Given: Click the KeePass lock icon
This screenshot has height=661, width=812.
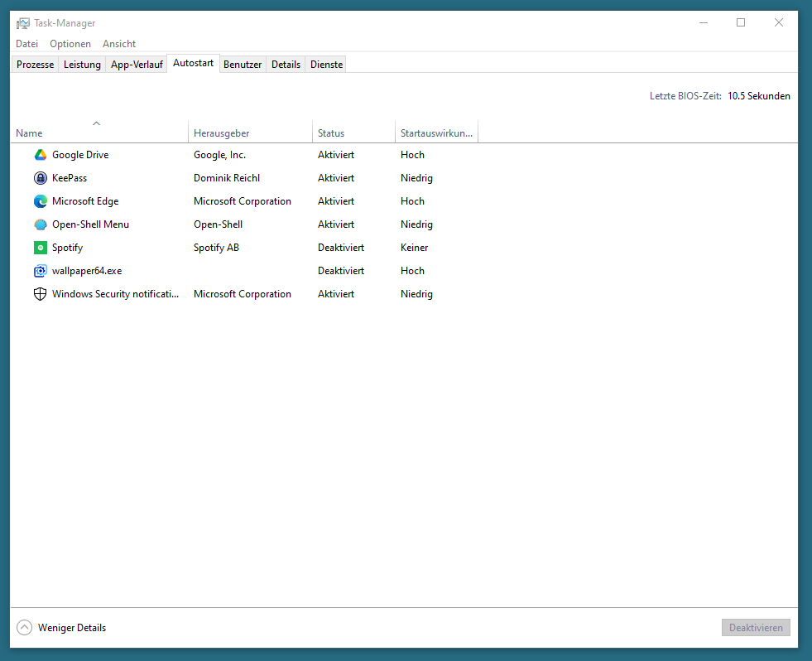Looking at the screenshot, I should (x=41, y=178).
